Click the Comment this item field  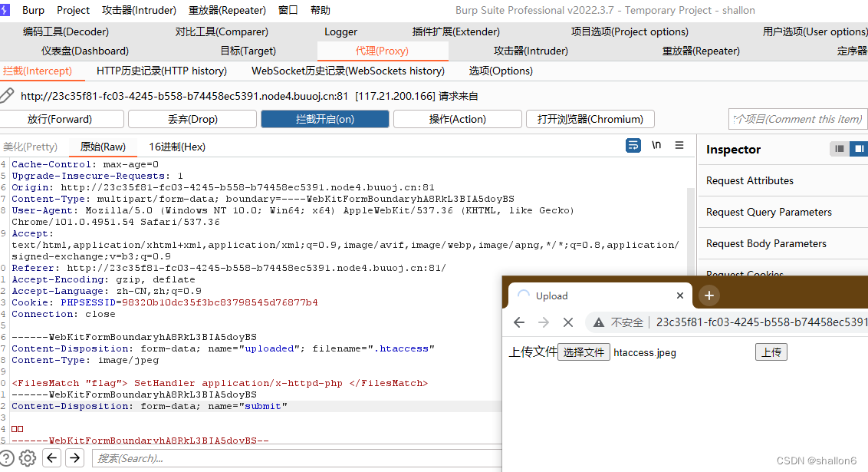point(797,119)
